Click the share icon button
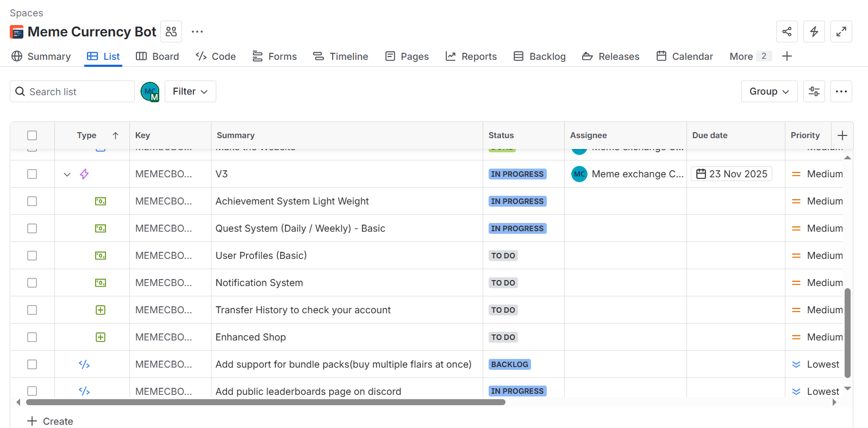The width and height of the screenshot is (868, 428). pos(786,32)
